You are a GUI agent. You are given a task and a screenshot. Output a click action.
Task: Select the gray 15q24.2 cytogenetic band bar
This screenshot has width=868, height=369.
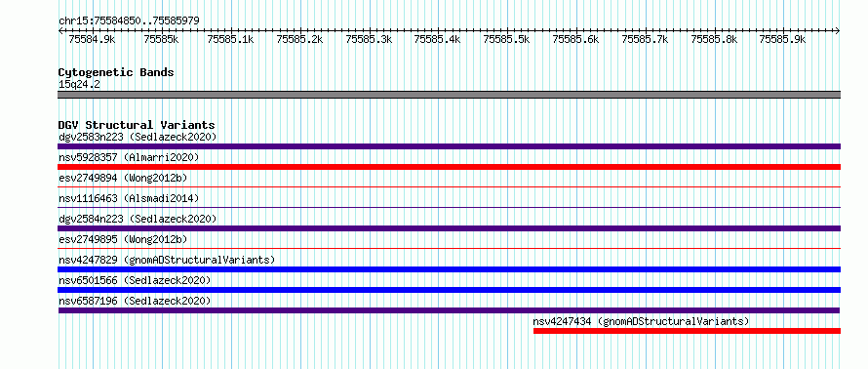click(x=449, y=95)
